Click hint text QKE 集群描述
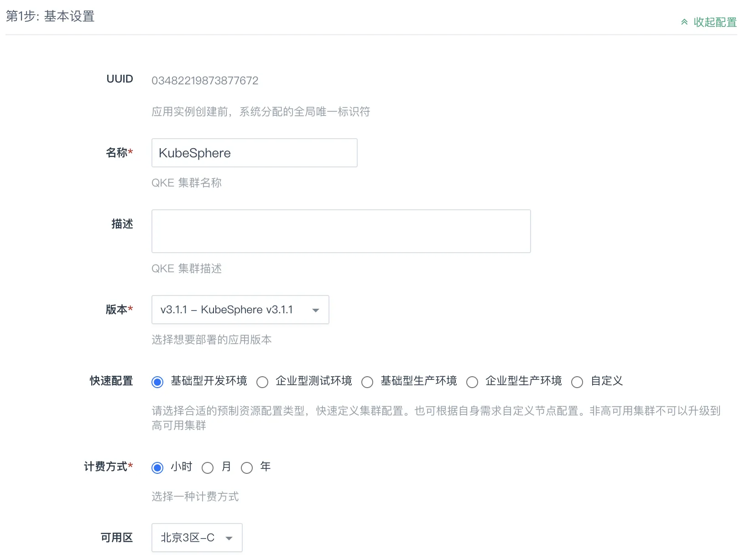Viewport: 740px width, 560px height. click(x=187, y=269)
